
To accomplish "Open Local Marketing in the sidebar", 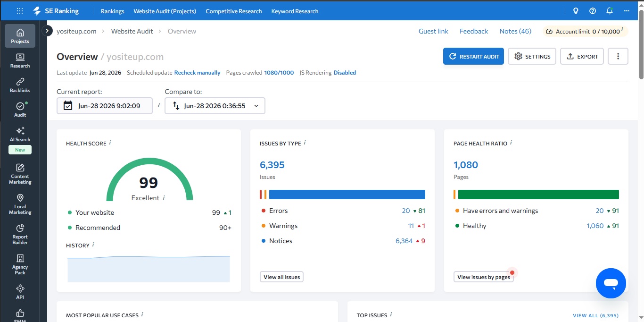I will 20,203.
